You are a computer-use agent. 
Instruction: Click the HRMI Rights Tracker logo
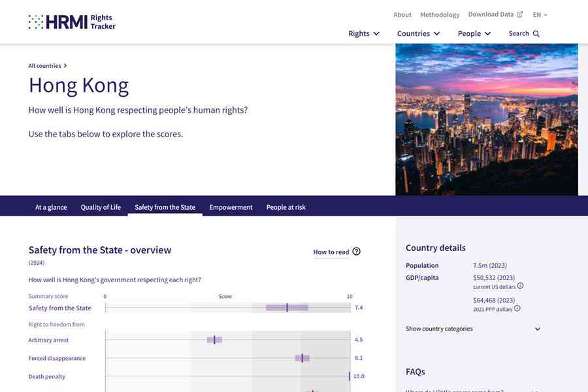click(72, 22)
